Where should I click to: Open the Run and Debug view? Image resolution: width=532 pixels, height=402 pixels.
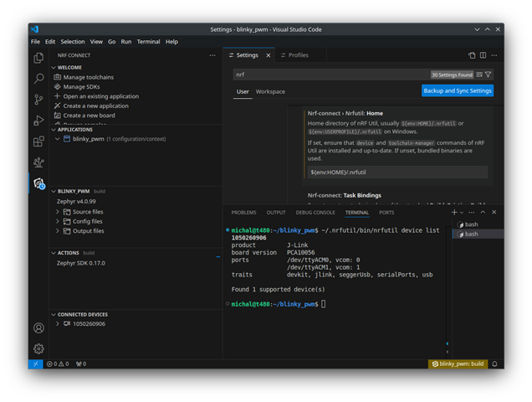[x=38, y=121]
